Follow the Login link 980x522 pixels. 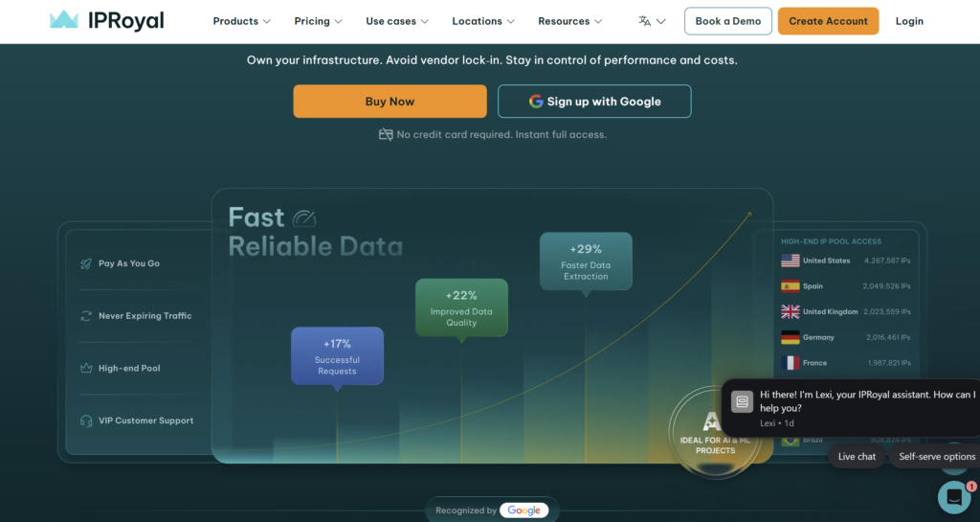[x=909, y=21]
